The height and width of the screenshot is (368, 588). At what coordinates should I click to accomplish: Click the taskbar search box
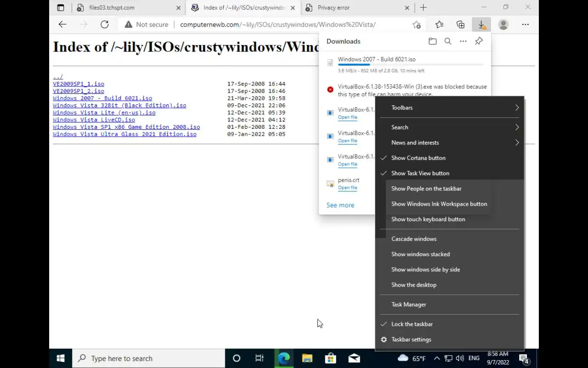(x=149, y=358)
